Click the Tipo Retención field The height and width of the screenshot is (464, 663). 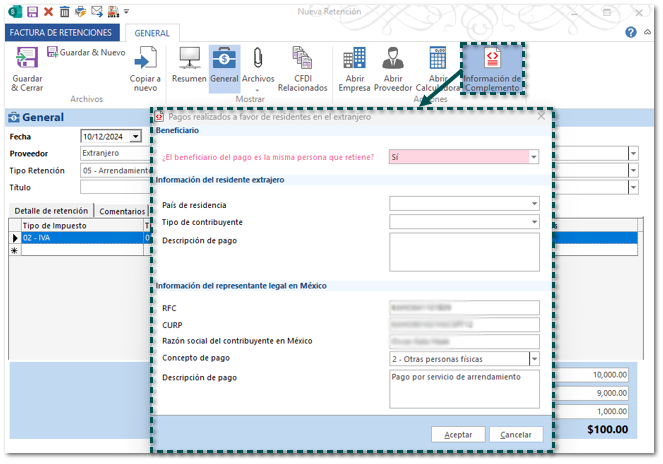point(115,170)
